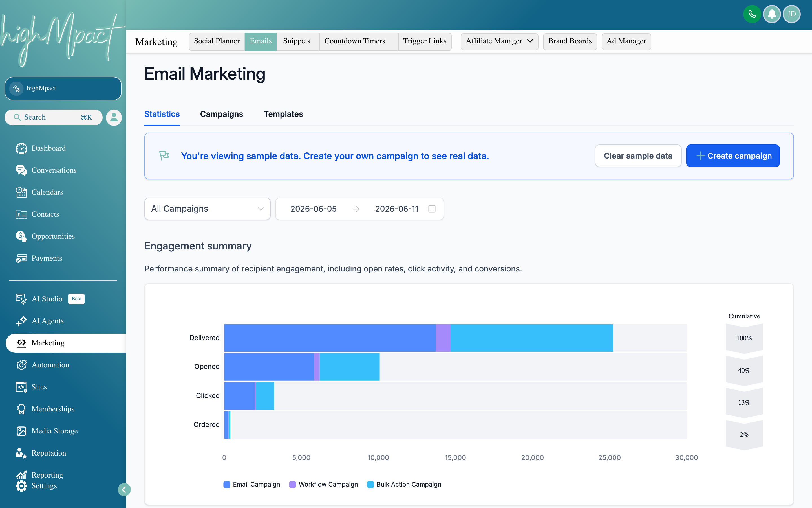Click the profile person icon beside search
The image size is (812, 508).
tap(114, 118)
